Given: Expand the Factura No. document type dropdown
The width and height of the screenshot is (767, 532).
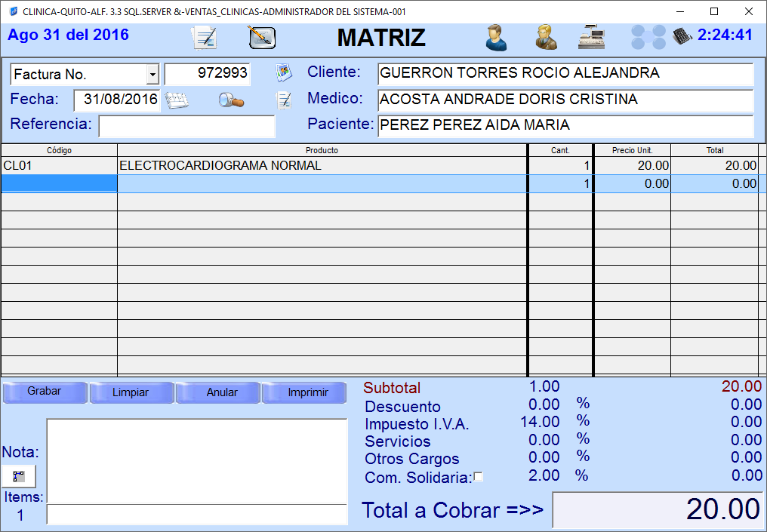Looking at the screenshot, I should [152, 75].
